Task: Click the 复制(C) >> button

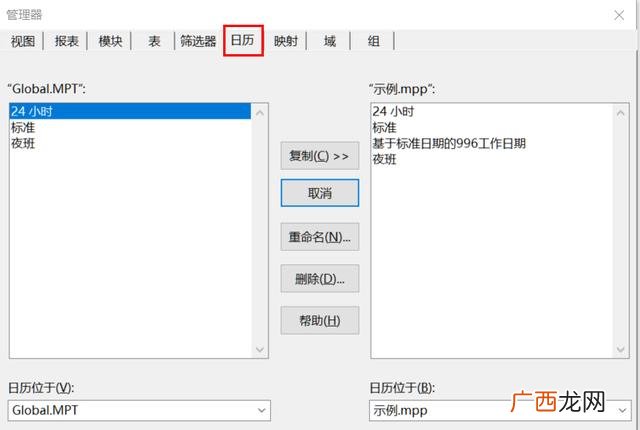Action: (x=320, y=156)
